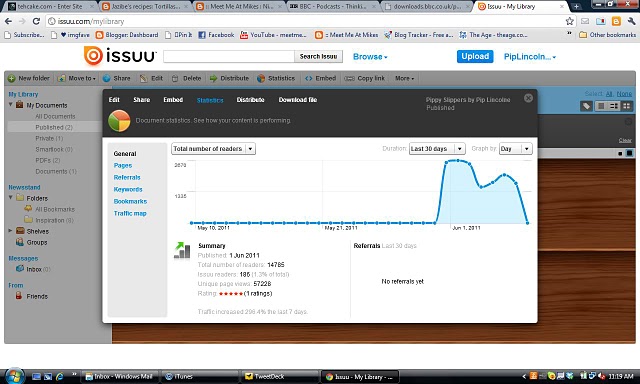Click the tag icon in view controls
This screenshot has height=384, width=640.
tap(586, 106)
